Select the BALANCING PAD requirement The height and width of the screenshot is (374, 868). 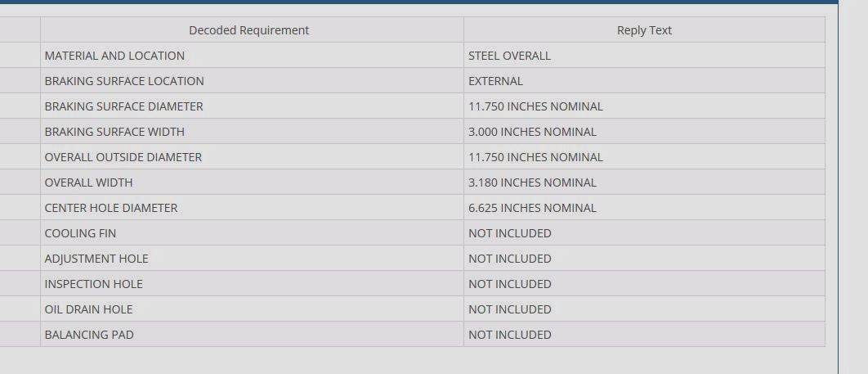[89, 335]
